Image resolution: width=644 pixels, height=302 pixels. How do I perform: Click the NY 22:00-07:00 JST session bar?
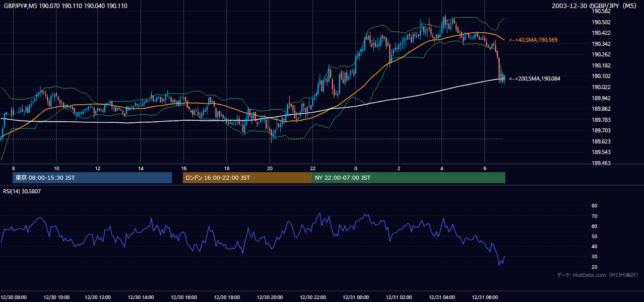pyautogui.click(x=409, y=178)
